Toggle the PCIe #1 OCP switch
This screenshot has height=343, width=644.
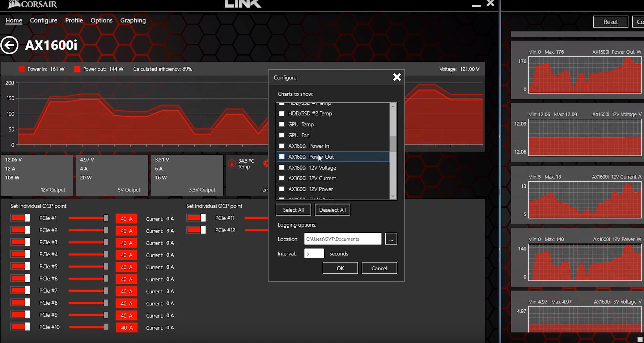tap(20, 218)
